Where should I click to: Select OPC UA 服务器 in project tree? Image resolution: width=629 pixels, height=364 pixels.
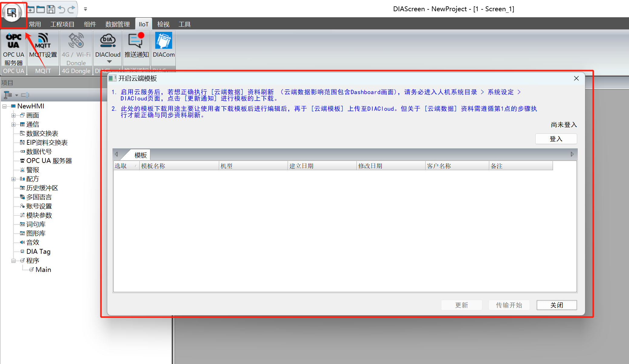tap(49, 161)
